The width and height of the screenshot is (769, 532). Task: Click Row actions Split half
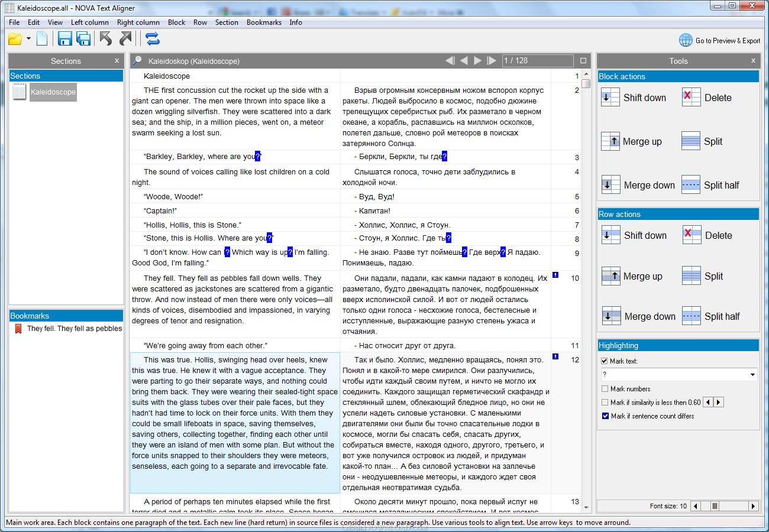pos(711,316)
